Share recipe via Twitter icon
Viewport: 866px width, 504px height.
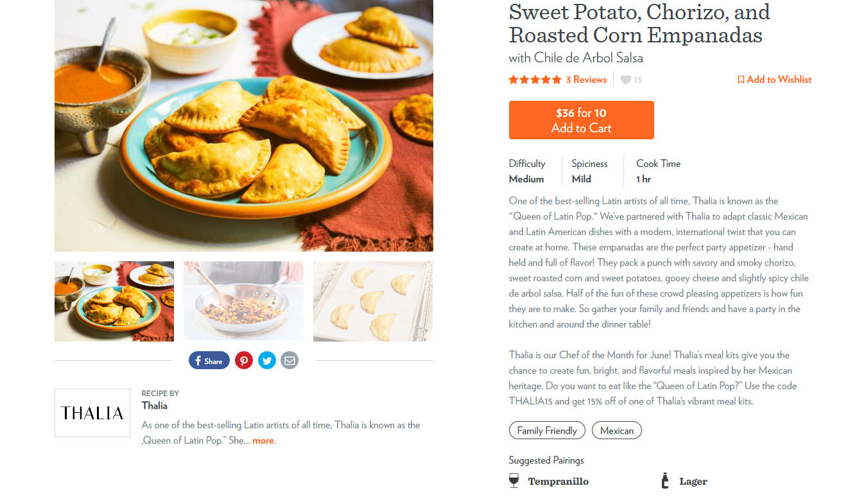point(266,360)
